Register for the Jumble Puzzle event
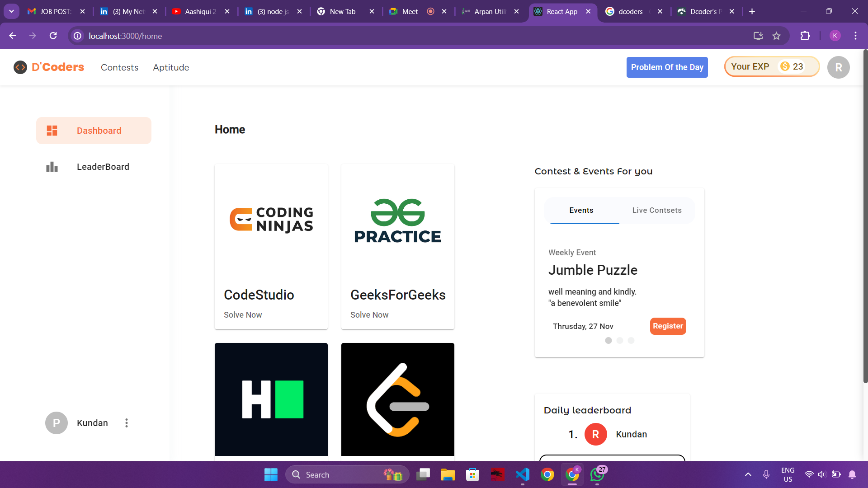The image size is (868, 488). tap(668, 326)
